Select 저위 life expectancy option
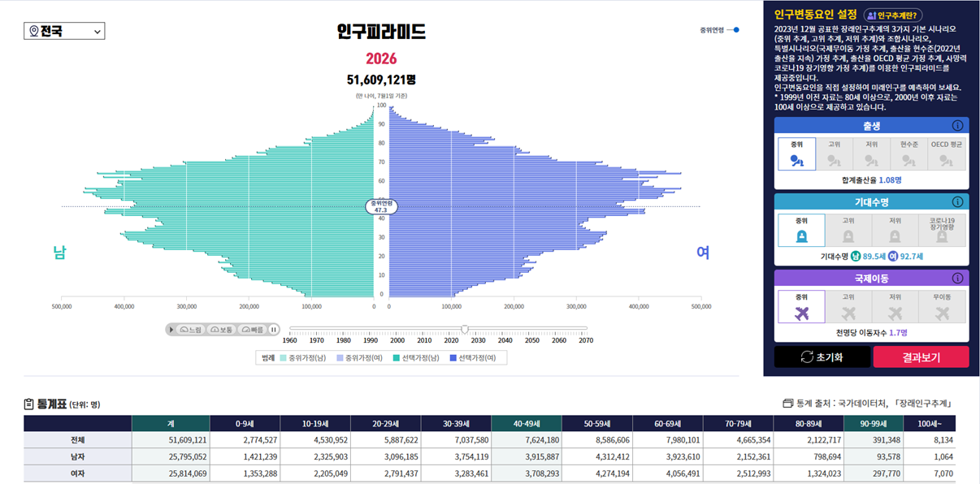Image resolution: width=980 pixels, height=484 pixels. tap(895, 230)
